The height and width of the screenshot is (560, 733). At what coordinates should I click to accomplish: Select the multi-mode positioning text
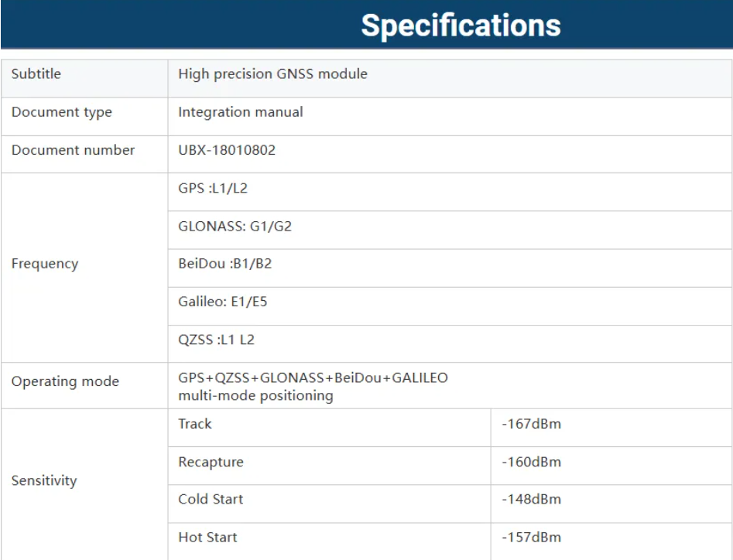(255, 396)
